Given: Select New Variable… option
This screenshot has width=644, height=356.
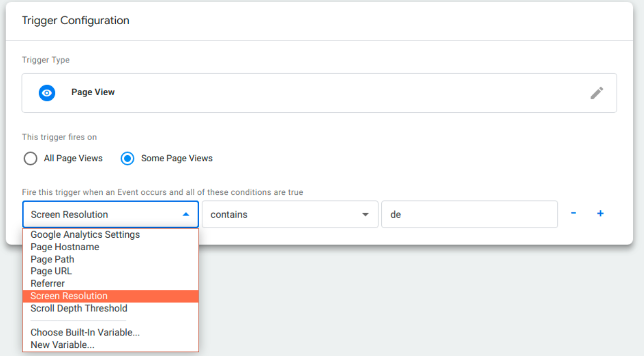Looking at the screenshot, I should click(111, 345).
